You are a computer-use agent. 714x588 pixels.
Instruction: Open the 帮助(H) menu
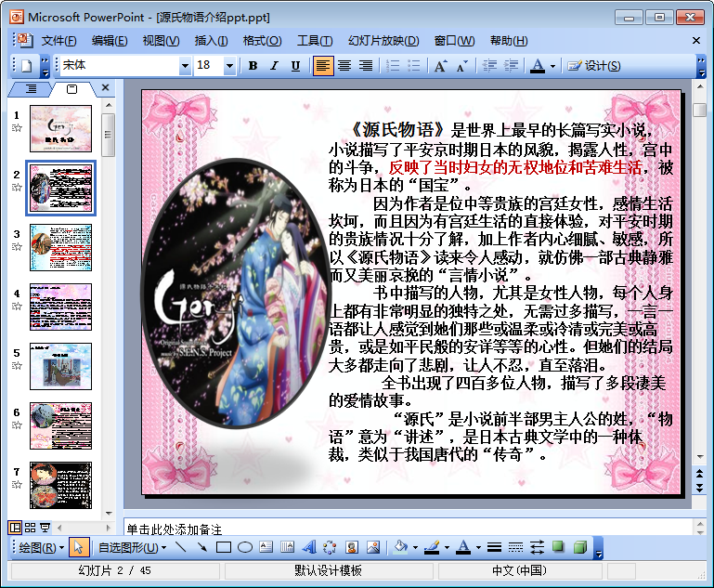pyautogui.click(x=509, y=41)
